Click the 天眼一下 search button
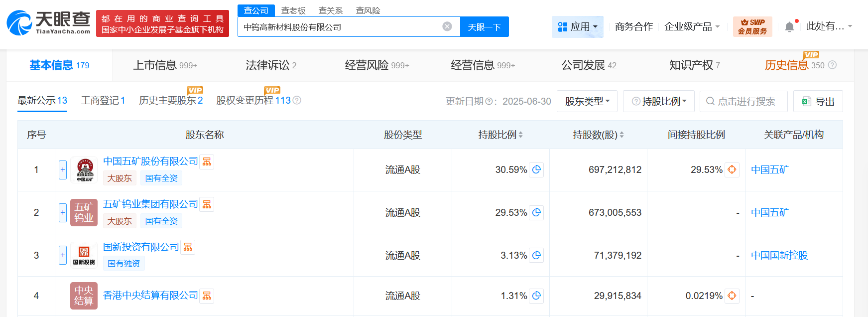Screen dimensions: 868x317 tap(484, 27)
